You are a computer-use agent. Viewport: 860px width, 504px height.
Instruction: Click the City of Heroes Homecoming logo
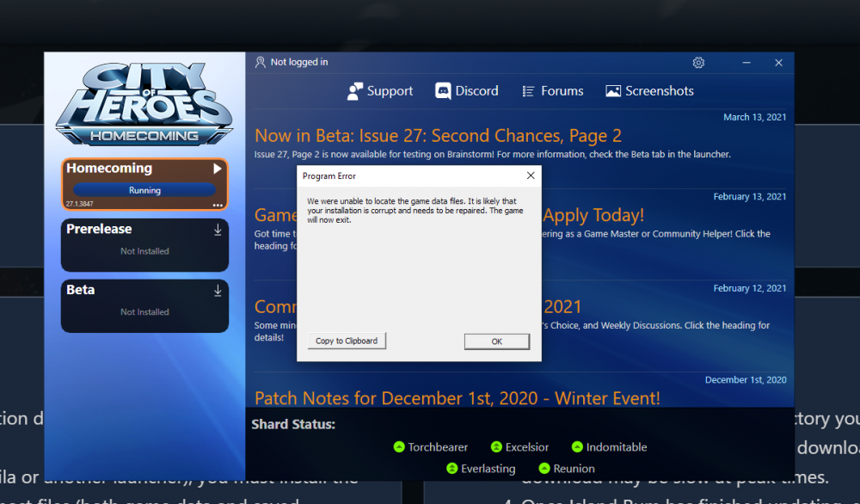point(144,104)
